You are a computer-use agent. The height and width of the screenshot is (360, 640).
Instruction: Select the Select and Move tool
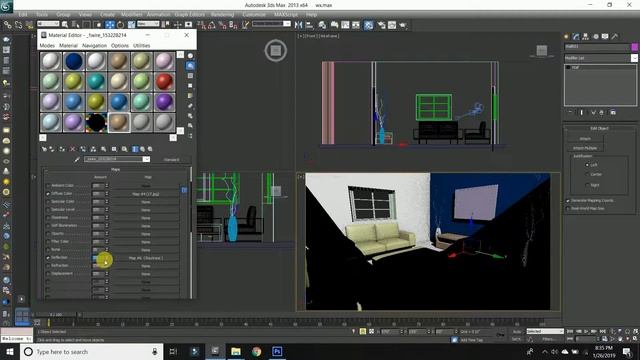click(109, 25)
